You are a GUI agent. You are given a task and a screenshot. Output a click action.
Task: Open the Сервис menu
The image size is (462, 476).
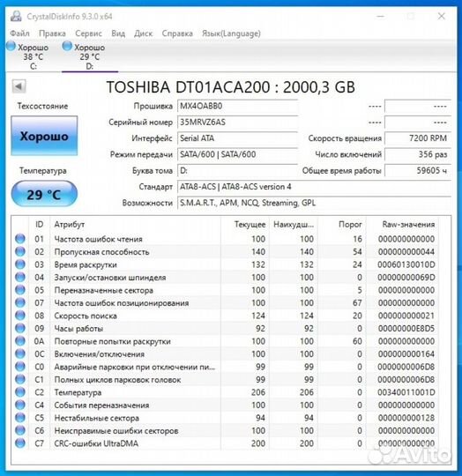tap(88, 33)
